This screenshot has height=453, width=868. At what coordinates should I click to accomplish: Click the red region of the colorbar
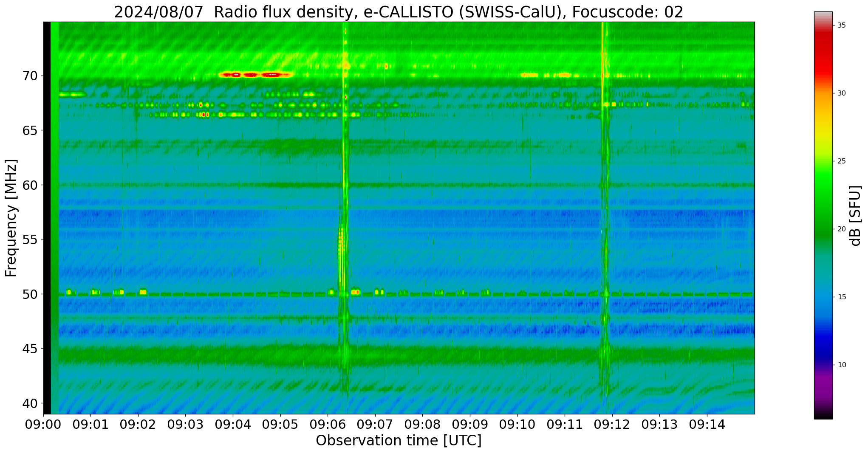pos(823,55)
